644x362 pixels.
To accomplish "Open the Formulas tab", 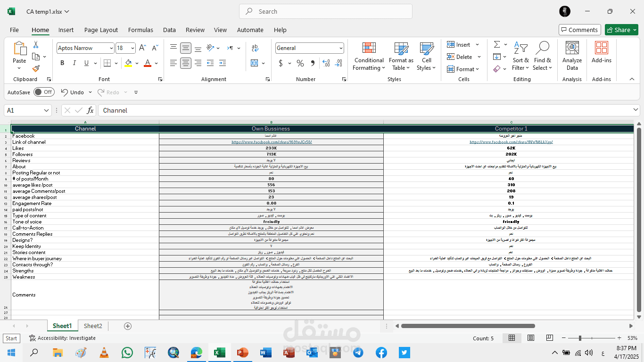I will pos(140,30).
